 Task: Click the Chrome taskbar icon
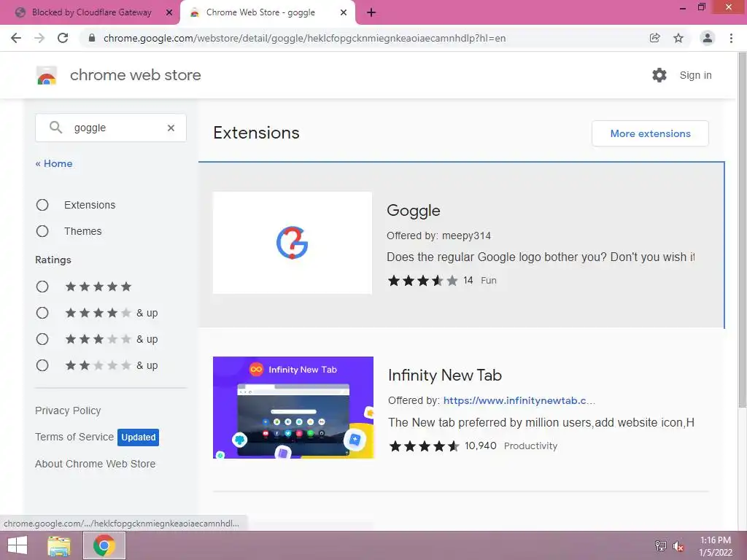104,545
